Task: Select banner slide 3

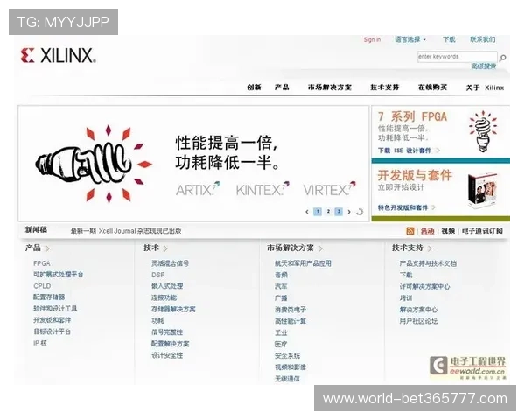Action: pyautogui.click(x=339, y=212)
